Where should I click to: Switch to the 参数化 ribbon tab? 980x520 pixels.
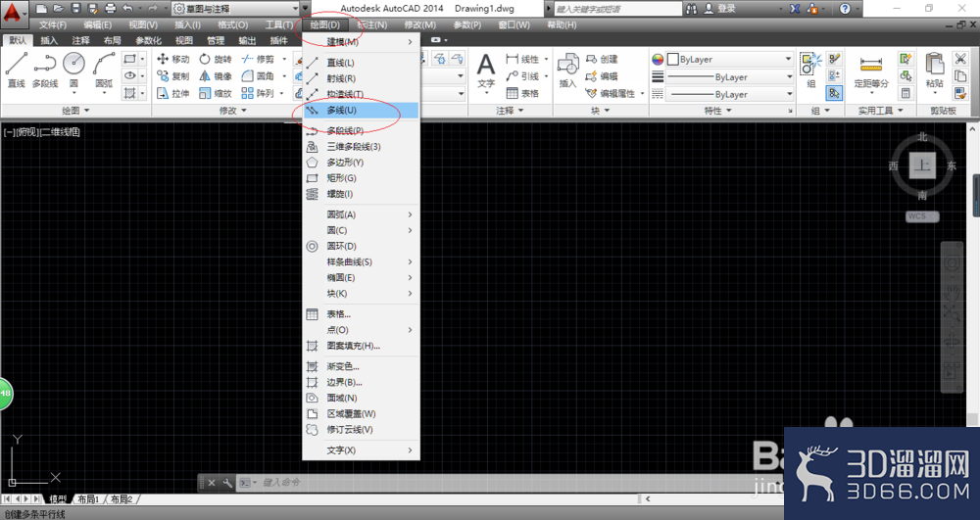click(148, 40)
